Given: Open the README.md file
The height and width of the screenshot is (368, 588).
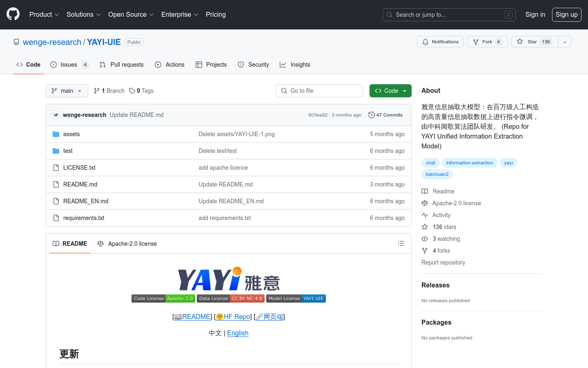Looking at the screenshot, I should click(x=80, y=184).
